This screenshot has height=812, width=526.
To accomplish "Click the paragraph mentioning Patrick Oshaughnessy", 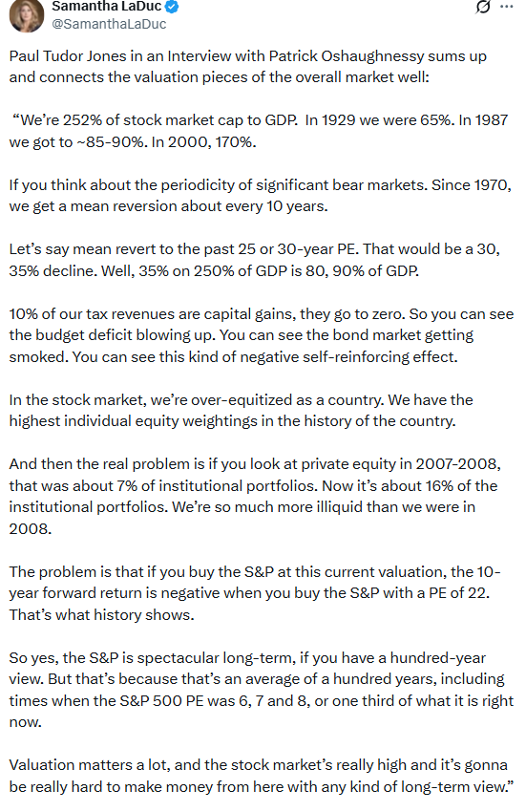I will [x=248, y=67].
